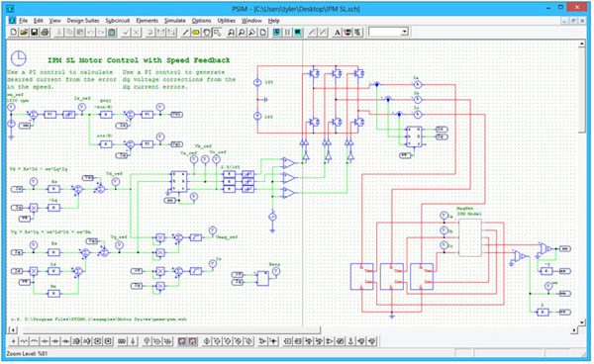Click the ground symbol in the bottom element bar
594x364 pixels.
coord(133,341)
